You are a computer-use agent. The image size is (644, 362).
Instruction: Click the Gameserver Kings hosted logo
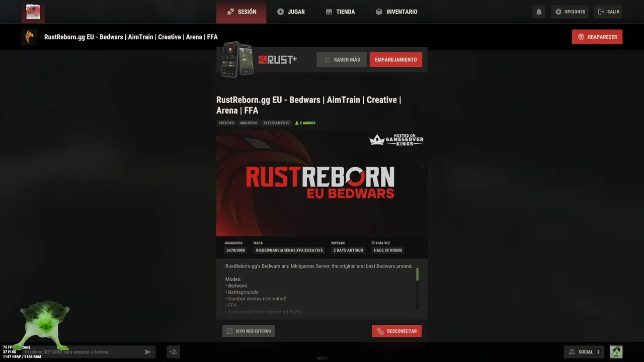396,140
